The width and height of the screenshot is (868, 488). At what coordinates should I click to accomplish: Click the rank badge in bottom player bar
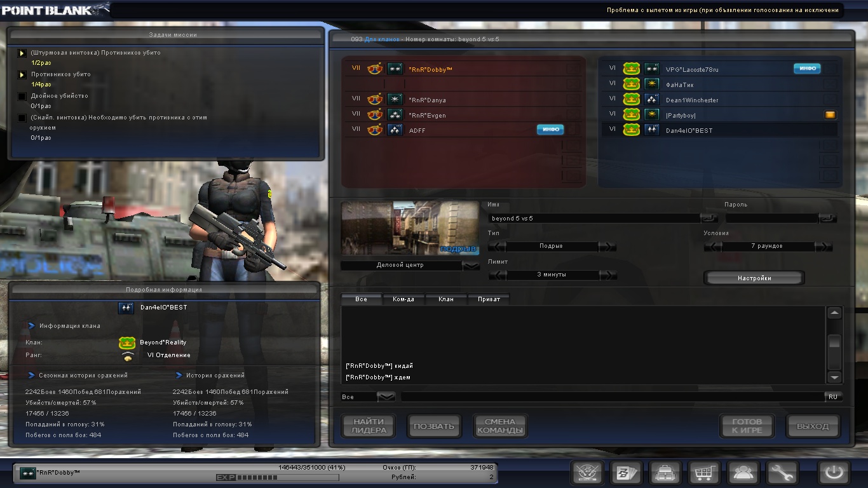click(x=28, y=473)
